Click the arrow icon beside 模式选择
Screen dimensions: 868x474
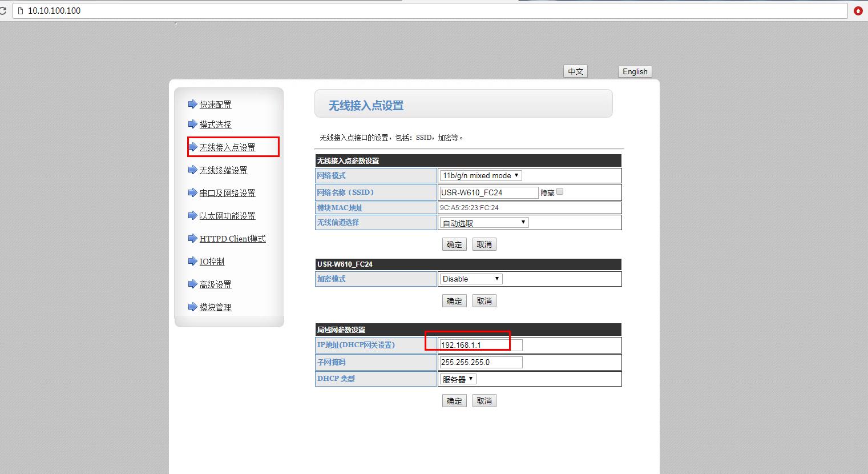click(x=192, y=124)
